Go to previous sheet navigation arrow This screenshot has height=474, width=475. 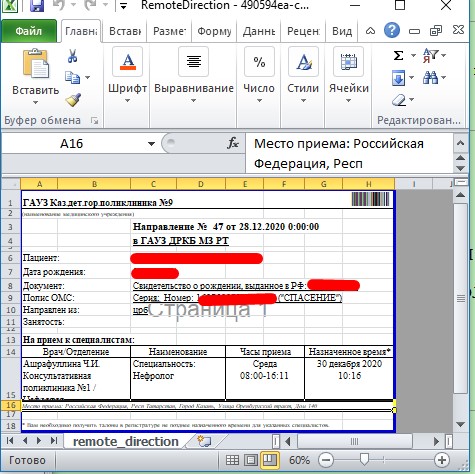click(x=25, y=441)
